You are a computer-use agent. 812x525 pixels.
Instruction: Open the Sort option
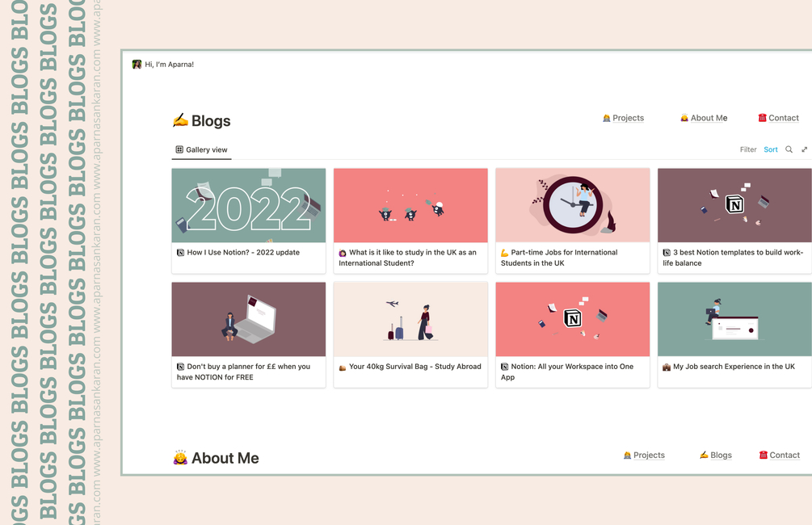(x=771, y=149)
